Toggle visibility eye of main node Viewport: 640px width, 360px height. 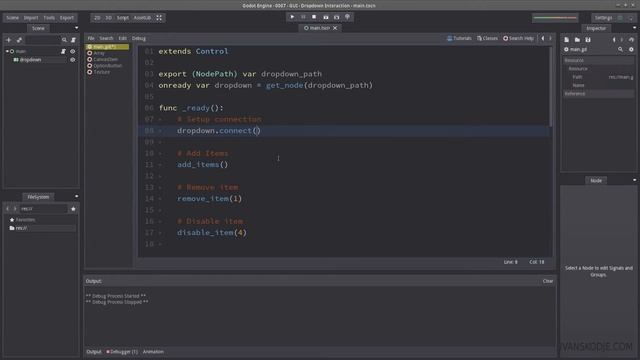pos(73,51)
